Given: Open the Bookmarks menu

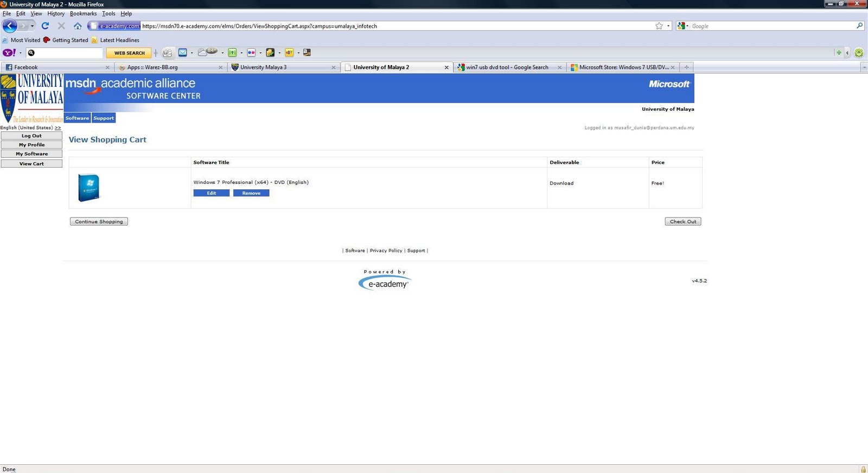Looking at the screenshot, I should pyautogui.click(x=83, y=14).
